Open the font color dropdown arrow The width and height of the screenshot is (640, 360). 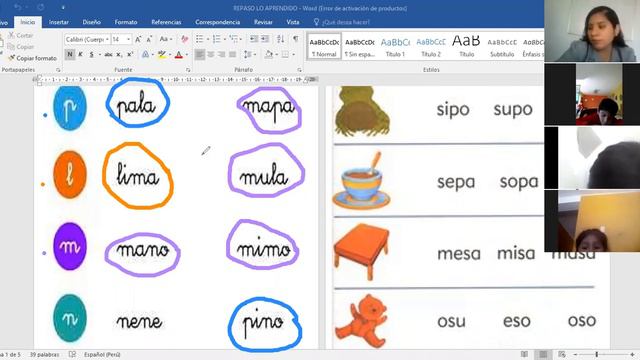point(187,55)
